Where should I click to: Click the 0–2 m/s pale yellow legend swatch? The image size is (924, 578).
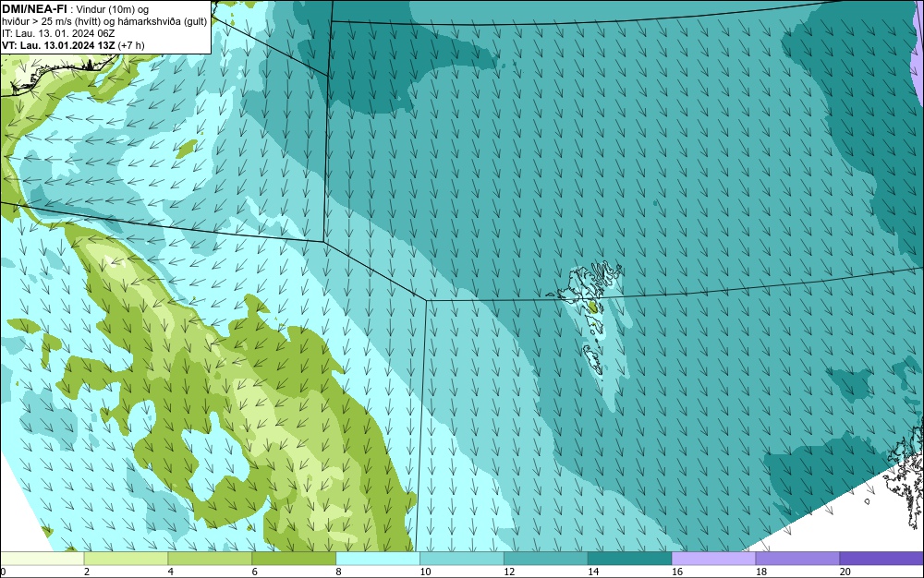click(x=42, y=559)
